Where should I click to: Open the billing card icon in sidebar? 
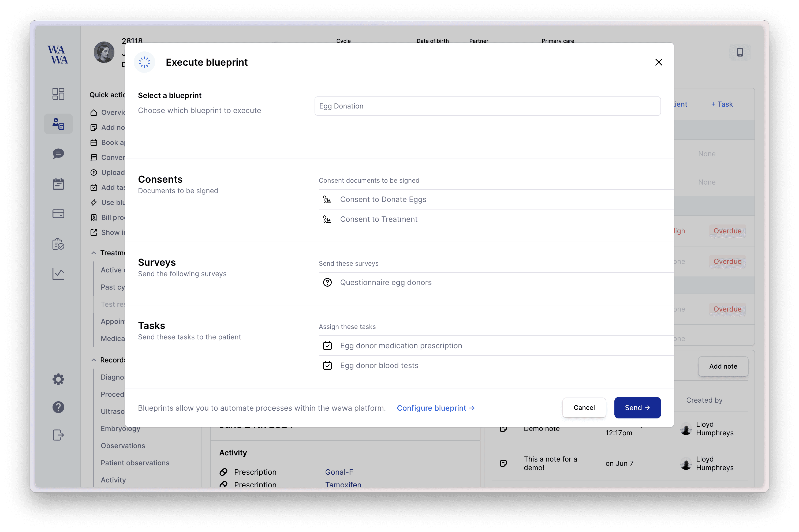click(58, 214)
